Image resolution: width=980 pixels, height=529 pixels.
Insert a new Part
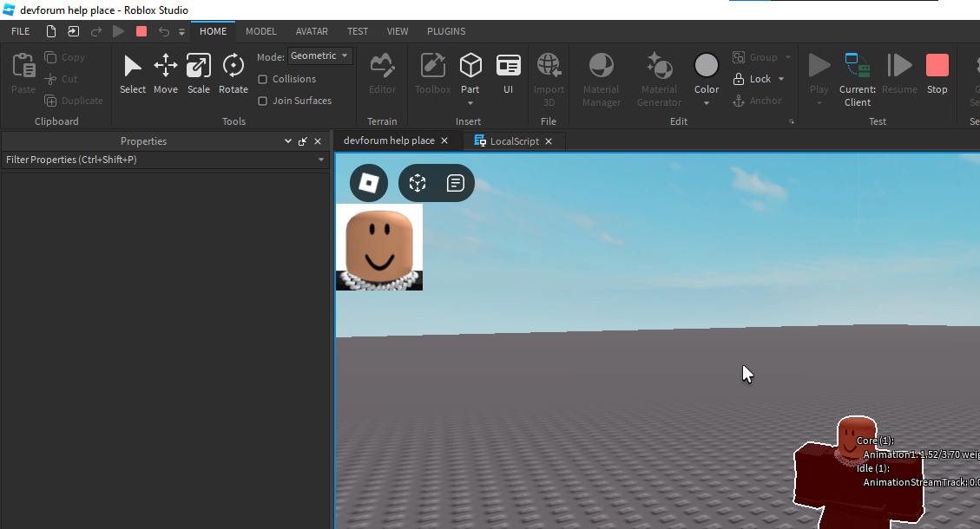click(470, 68)
